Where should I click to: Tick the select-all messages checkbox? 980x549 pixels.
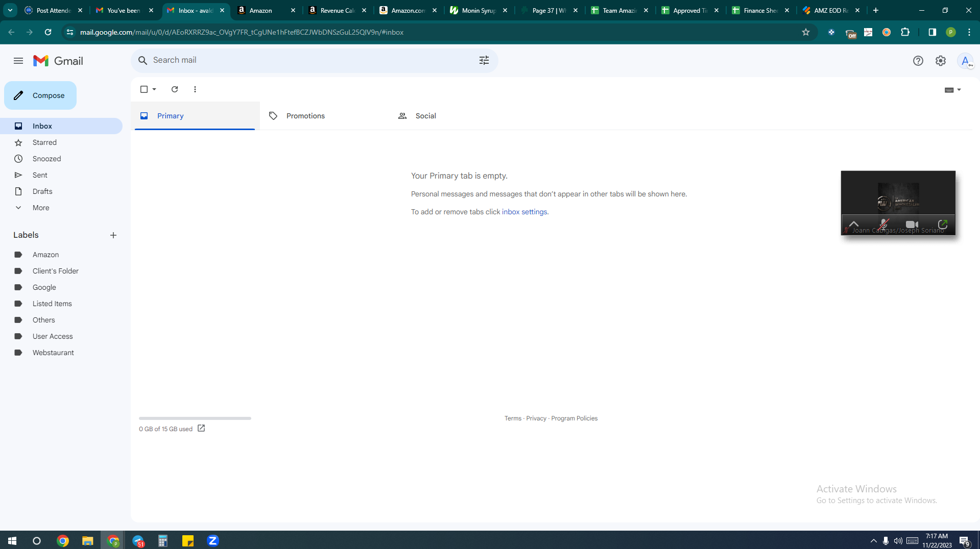click(x=144, y=89)
